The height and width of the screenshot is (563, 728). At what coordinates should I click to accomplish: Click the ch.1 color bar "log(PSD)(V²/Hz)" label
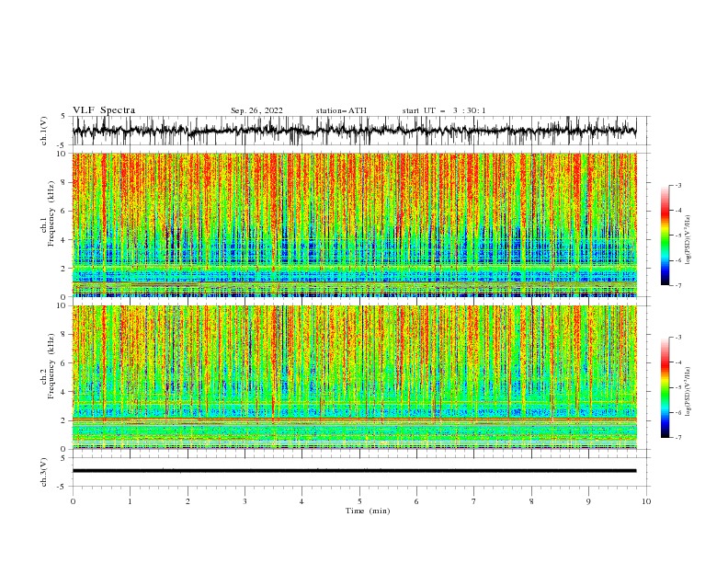(x=688, y=239)
